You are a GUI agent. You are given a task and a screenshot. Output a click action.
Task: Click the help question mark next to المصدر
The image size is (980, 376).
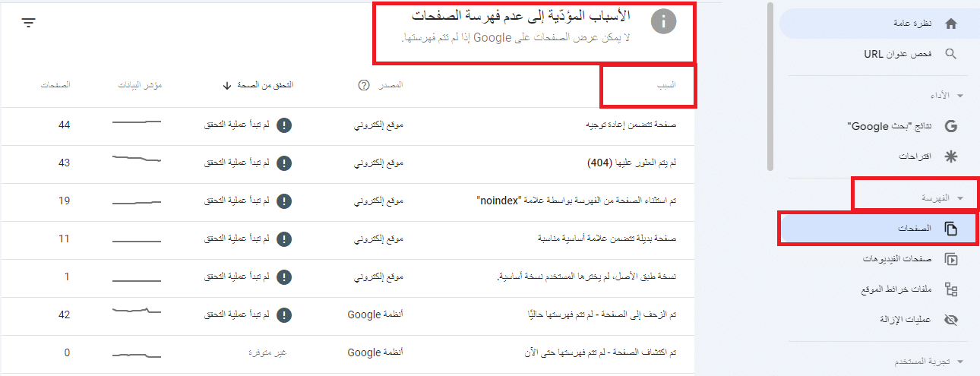click(363, 85)
